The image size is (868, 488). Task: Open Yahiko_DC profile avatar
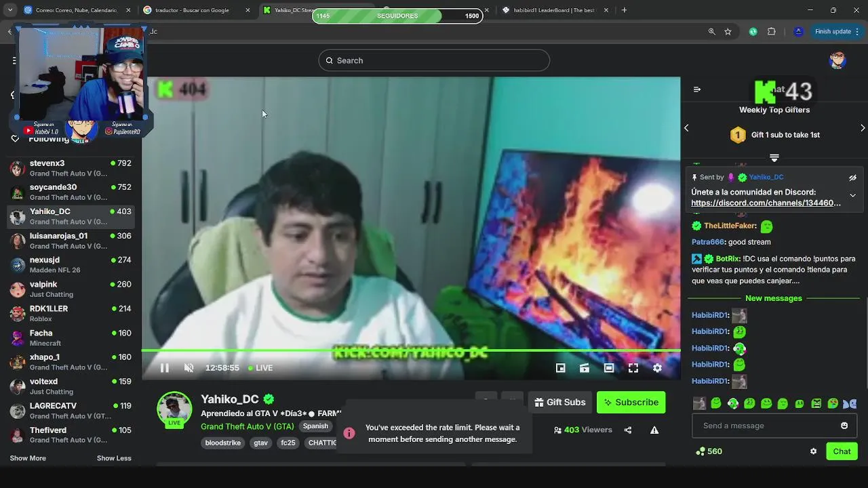pyautogui.click(x=174, y=409)
